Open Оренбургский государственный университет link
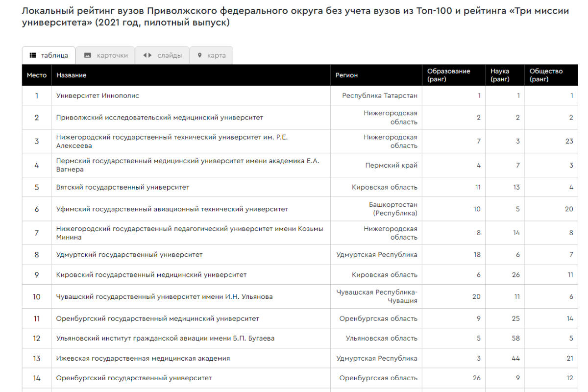Screen dimensions: 588x392 134,378
